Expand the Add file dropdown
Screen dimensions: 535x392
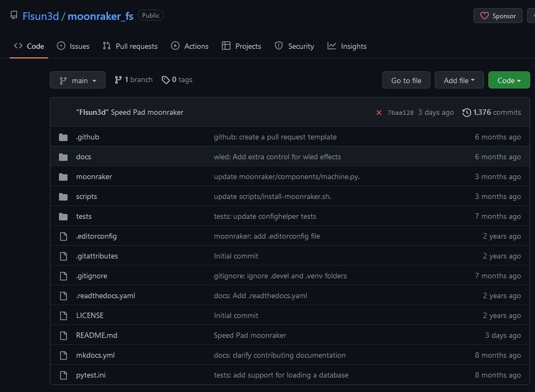pyautogui.click(x=459, y=80)
